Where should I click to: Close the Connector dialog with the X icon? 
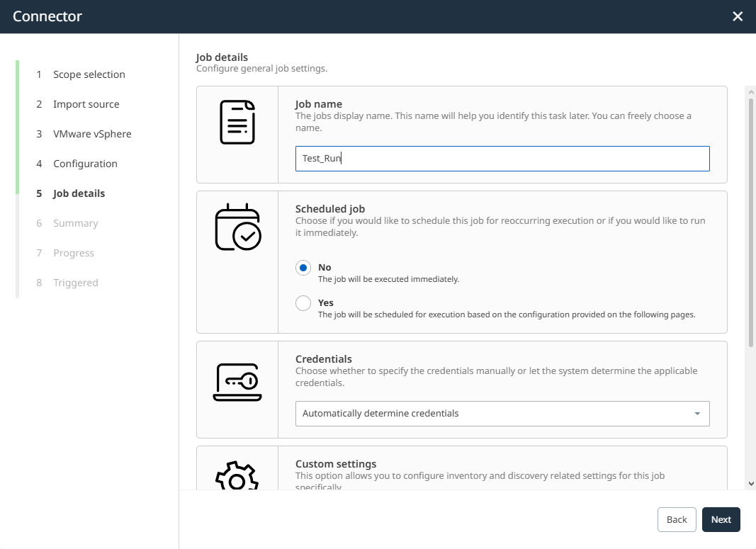click(x=737, y=16)
